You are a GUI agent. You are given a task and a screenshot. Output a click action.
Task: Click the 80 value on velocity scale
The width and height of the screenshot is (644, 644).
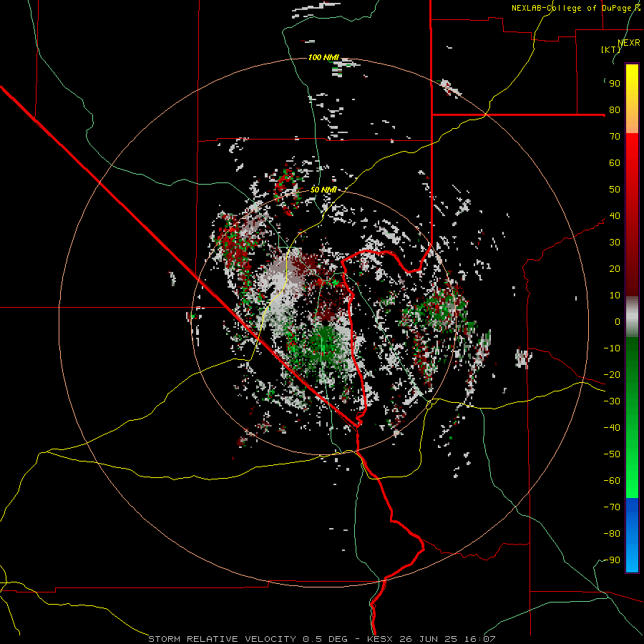615,110
